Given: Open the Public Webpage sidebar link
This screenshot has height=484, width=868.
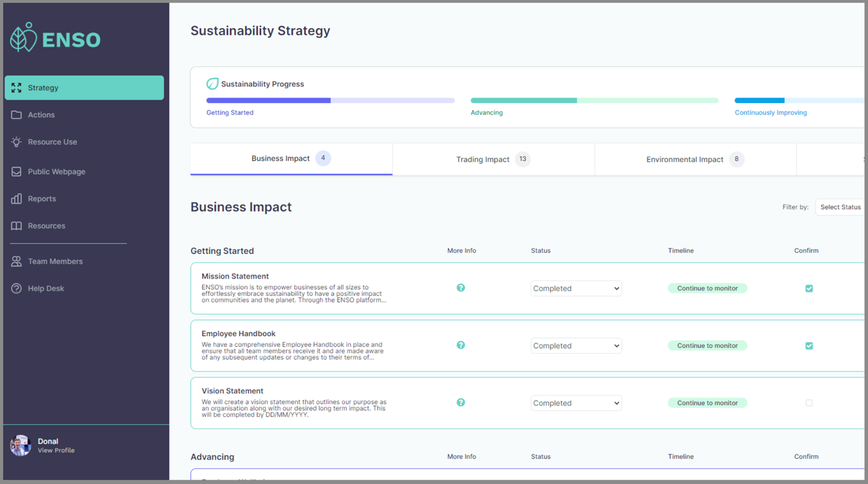Looking at the screenshot, I should (x=56, y=172).
